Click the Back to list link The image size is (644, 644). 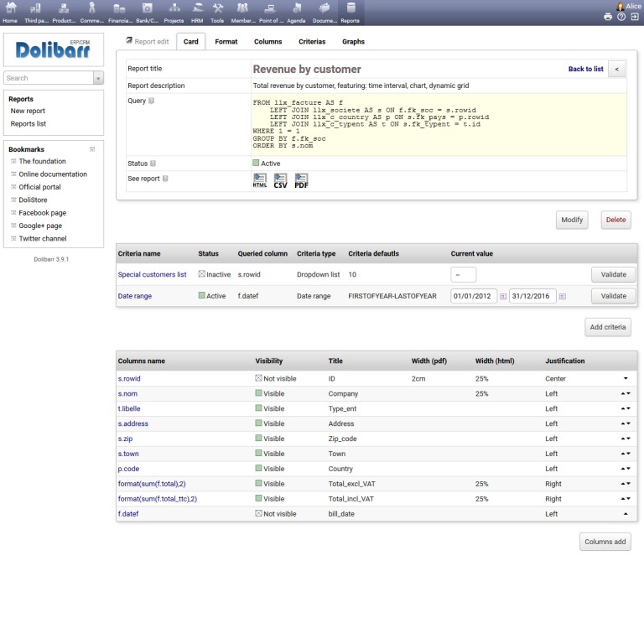[585, 69]
